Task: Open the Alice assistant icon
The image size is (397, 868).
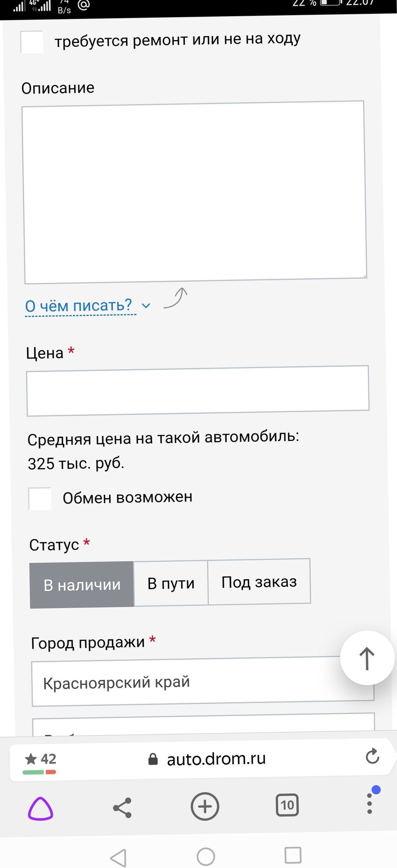Action: click(x=40, y=808)
